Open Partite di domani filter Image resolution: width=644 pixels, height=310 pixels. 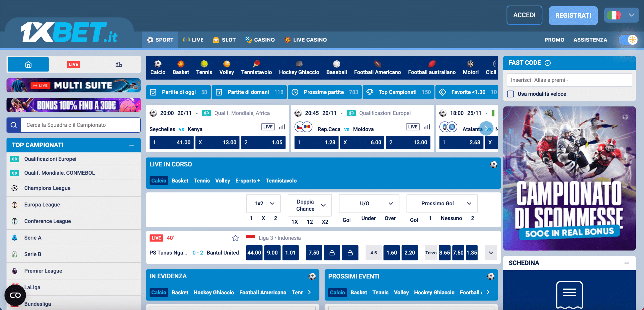click(249, 92)
